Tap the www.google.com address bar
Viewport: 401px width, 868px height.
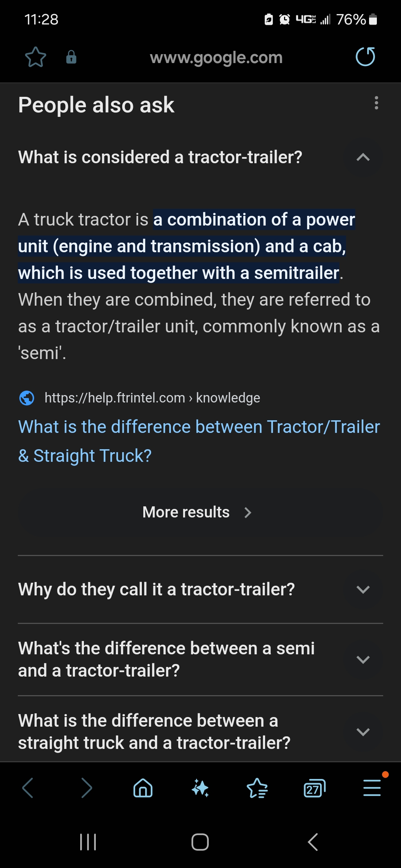[x=216, y=57]
